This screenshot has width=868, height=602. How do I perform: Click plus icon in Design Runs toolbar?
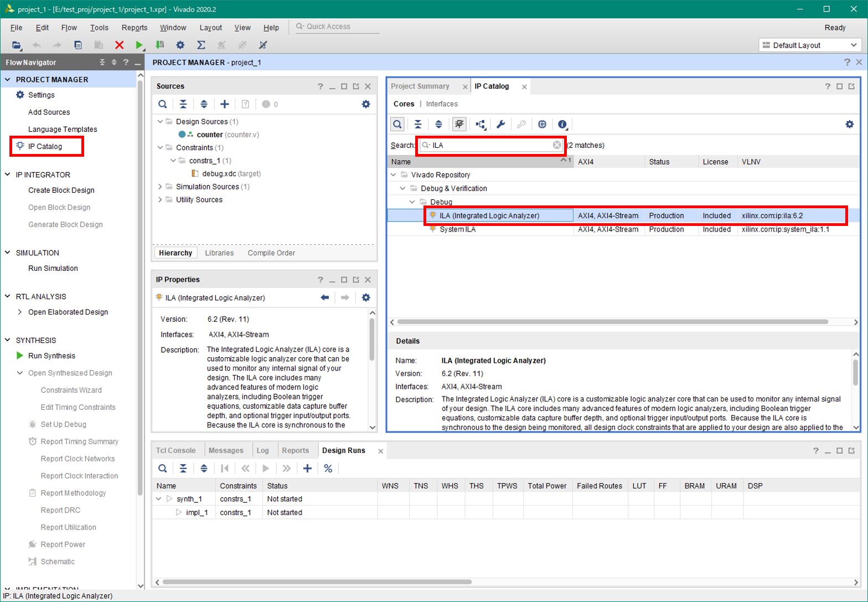307,469
